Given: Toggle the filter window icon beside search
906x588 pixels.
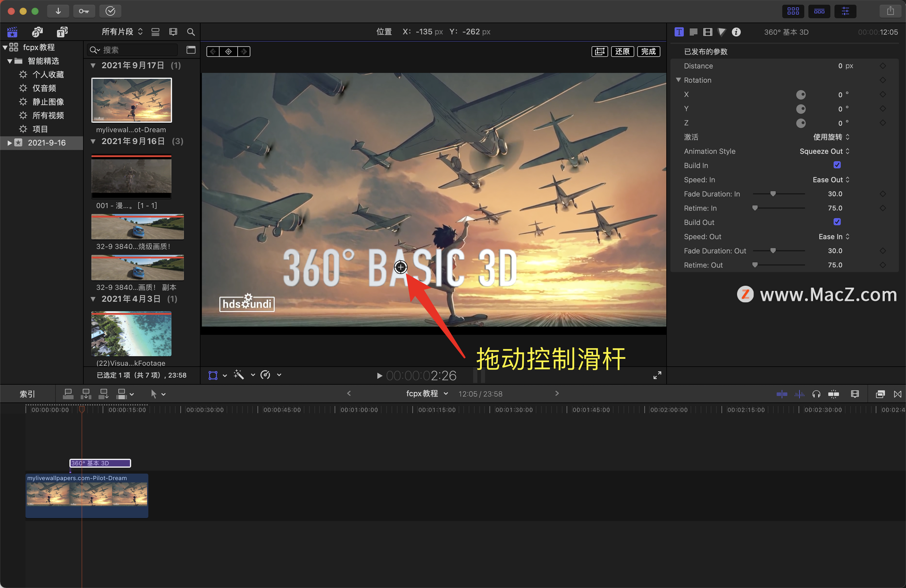Looking at the screenshot, I should click(191, 50).
